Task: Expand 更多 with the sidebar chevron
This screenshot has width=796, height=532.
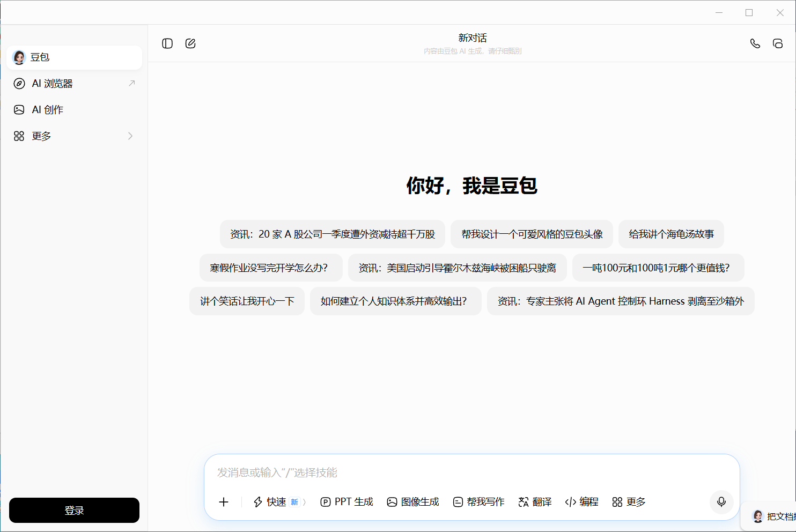Action: point(130,136)
